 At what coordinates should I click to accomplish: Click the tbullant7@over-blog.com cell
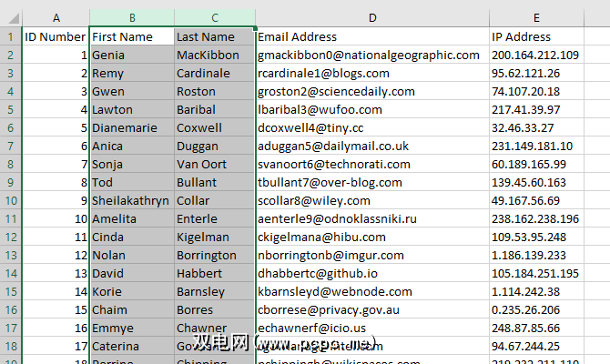point(372,182)
